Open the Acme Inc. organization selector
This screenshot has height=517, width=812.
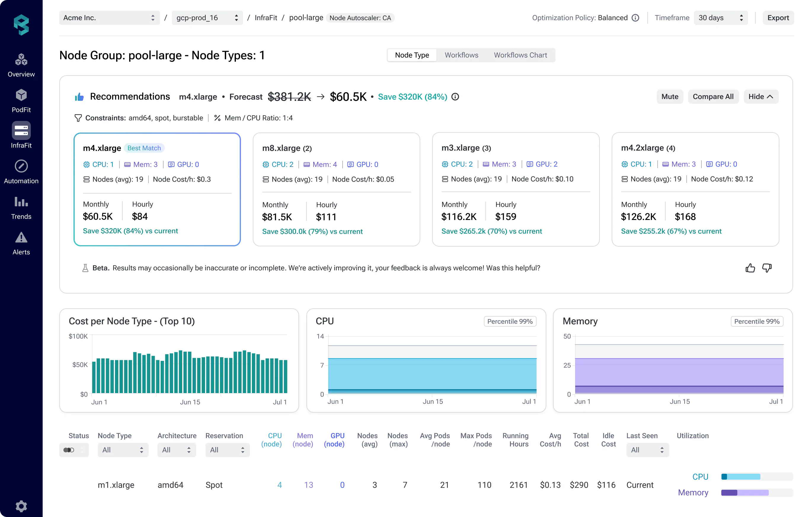(x=109, y=18)
